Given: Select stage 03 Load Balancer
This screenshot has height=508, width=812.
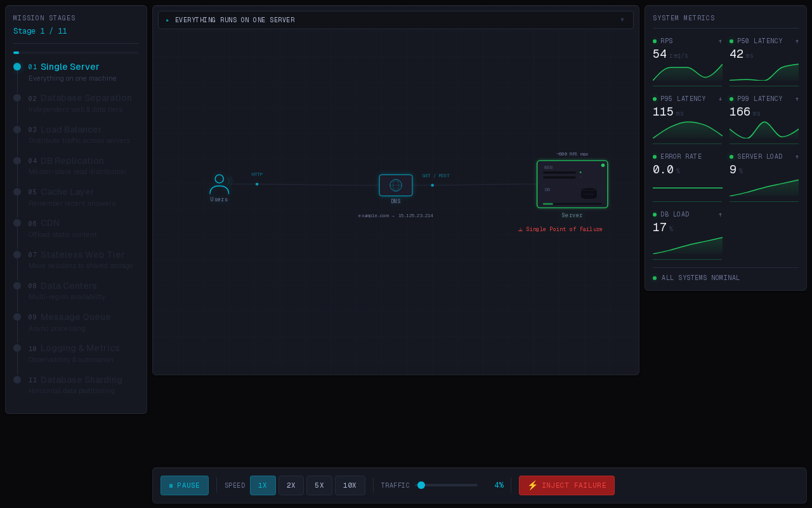Looking at the screenshot, I should pos(76,135).
